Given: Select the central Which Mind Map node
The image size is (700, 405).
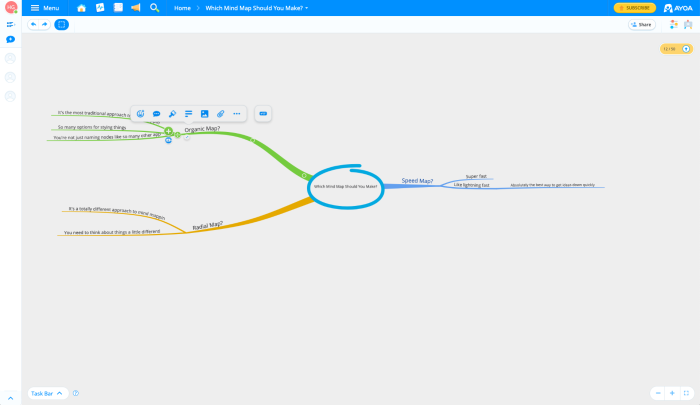Looking at the screenshot, I should pyautogui.click(x=346, y=187).
